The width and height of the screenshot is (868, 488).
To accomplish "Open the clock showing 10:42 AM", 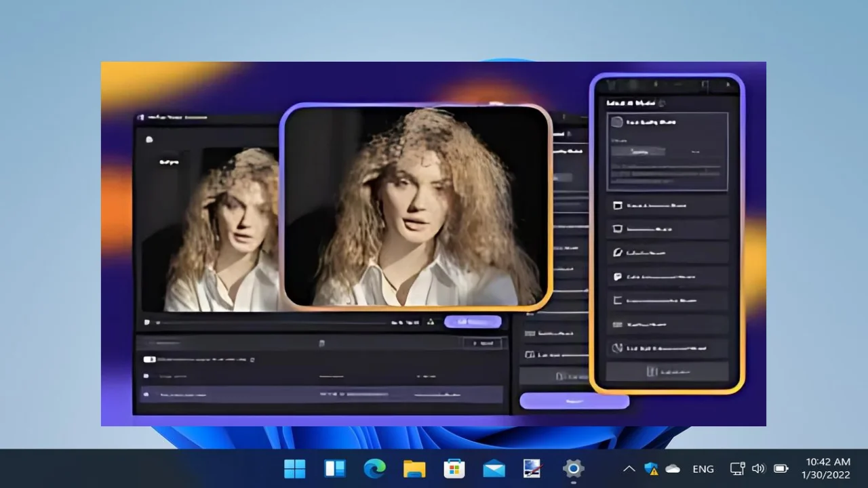I will coord(826,468).
